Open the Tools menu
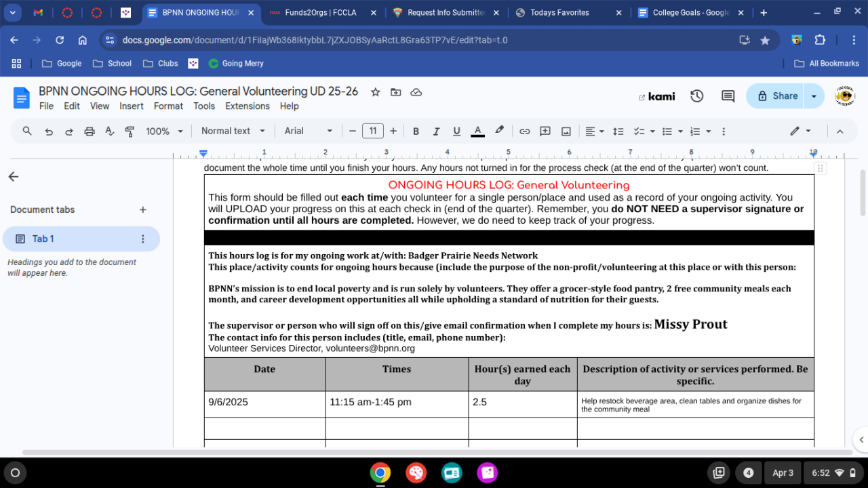This screenshot has width=868, height=488. (204, 106)
